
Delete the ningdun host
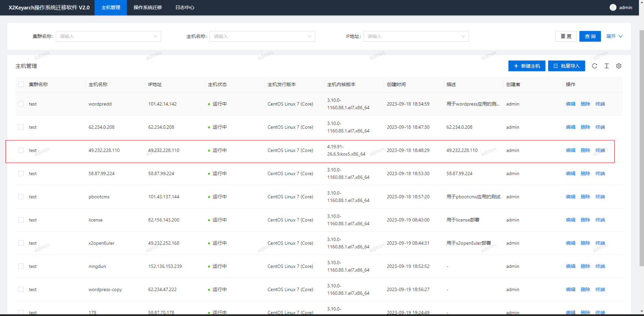(x=585, y=266)
